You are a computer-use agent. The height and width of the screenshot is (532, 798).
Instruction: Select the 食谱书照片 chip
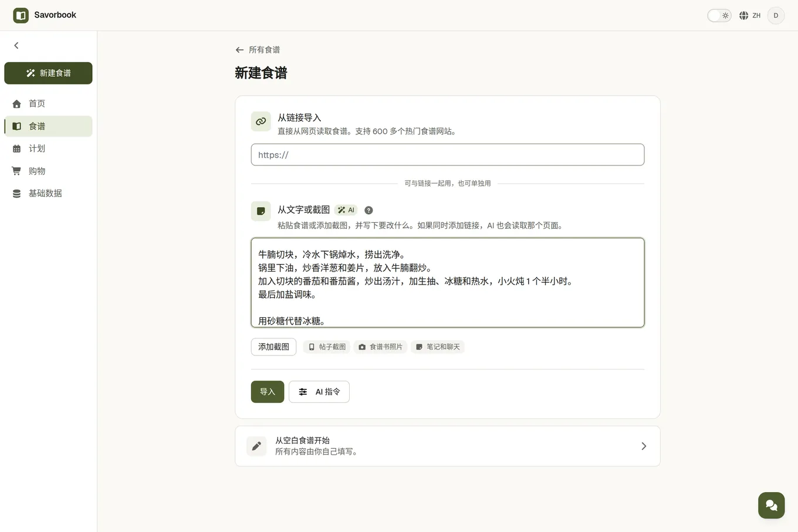pyautogui.click(x=380, y=347)
